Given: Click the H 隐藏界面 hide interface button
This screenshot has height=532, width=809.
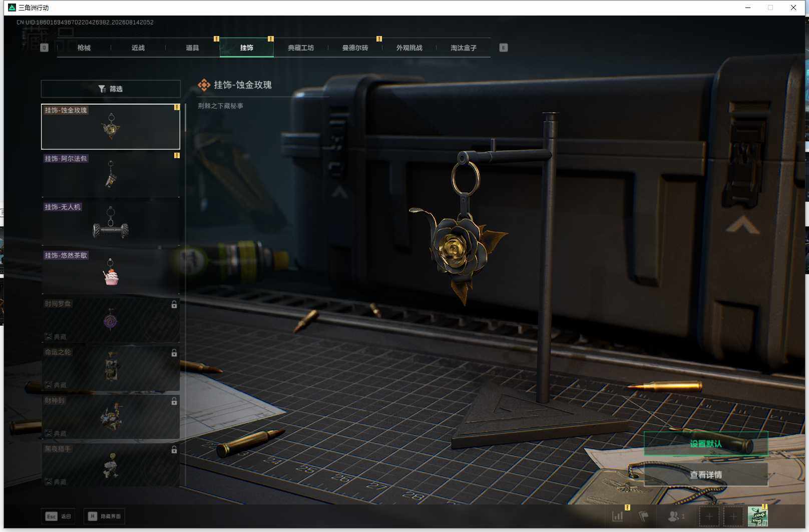Looking at the screenshot, I should pyautogui.click(x=104, y=516).
